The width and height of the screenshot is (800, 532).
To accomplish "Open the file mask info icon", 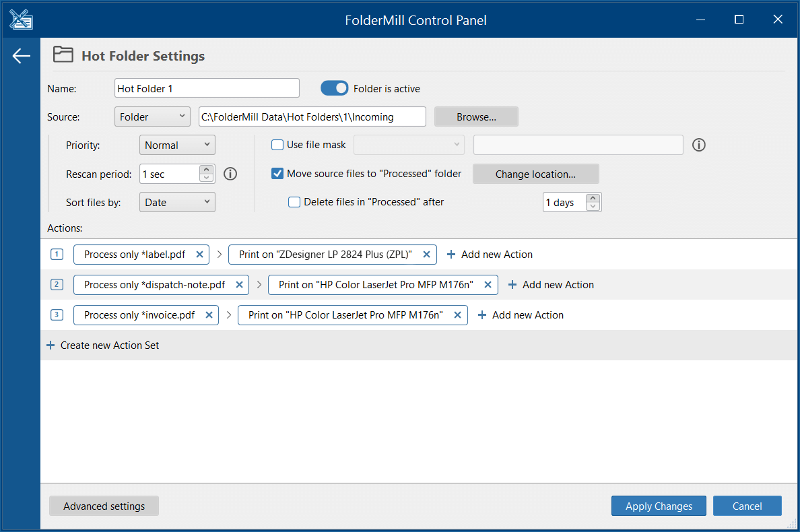I will [x=698, y=145].
